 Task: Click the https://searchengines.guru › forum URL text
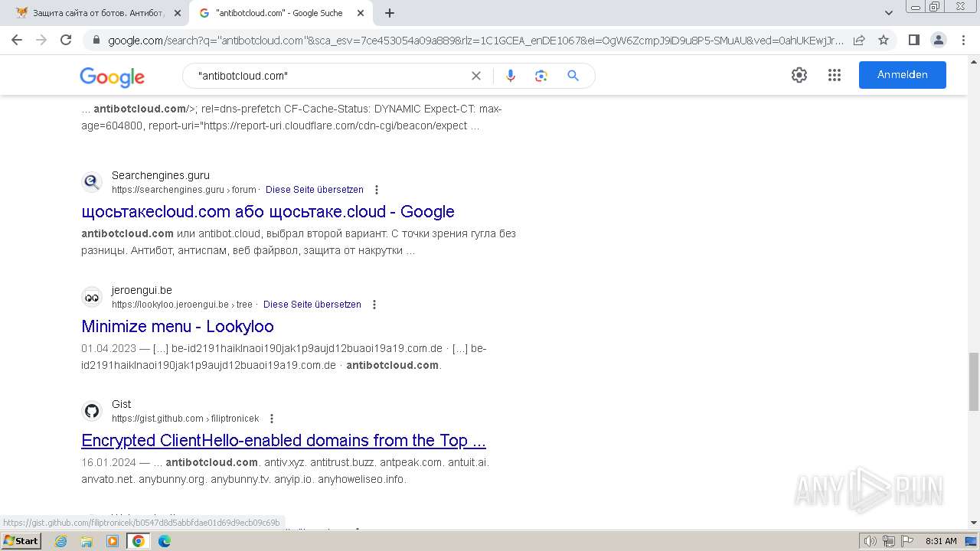(184, 190)
